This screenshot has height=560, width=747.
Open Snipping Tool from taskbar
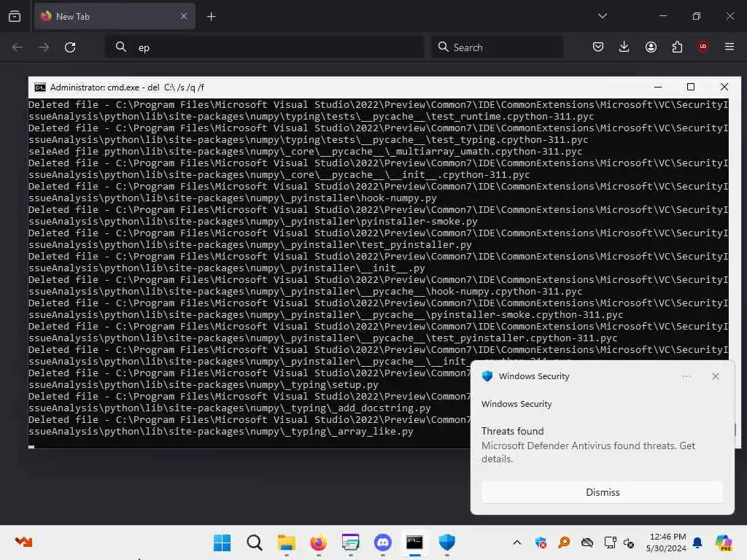351,542
